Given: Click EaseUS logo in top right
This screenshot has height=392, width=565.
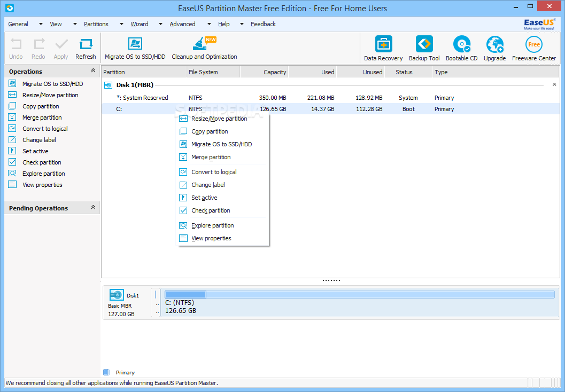Looking at the screenshot, I should click(x=539, y=24).
